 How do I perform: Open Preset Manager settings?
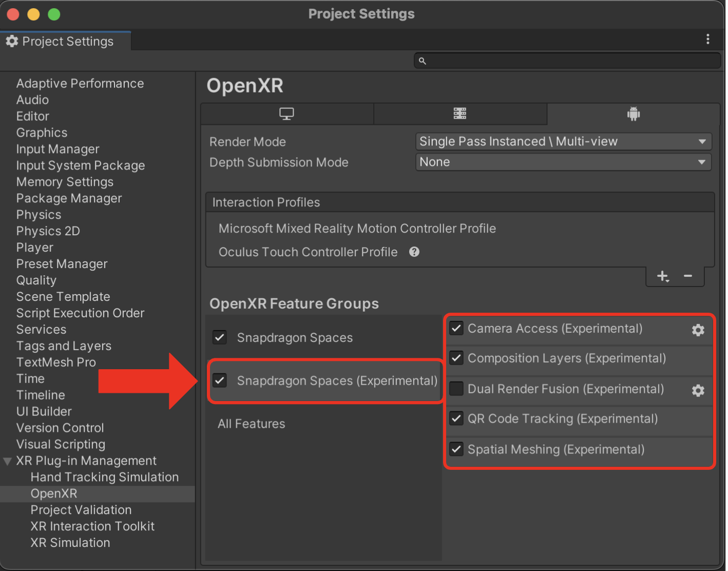coord(62,264)
